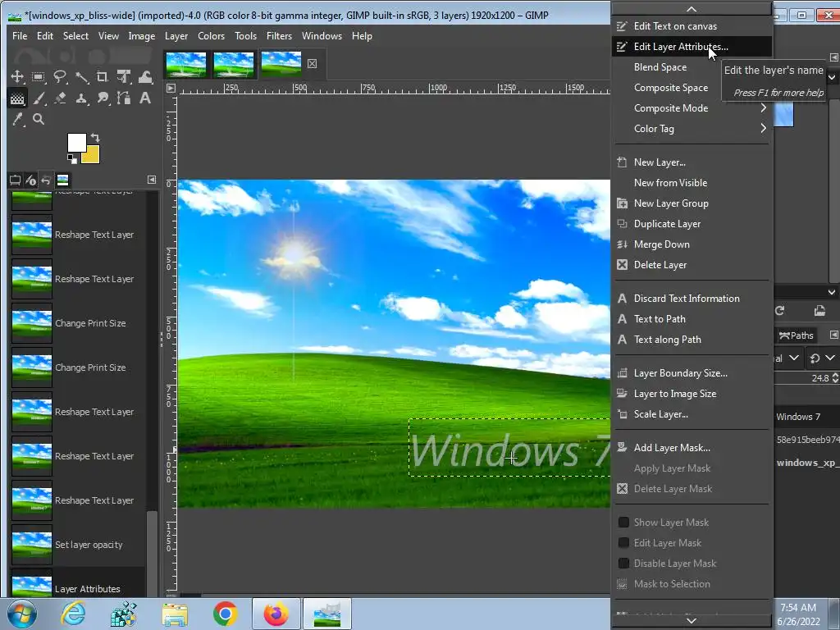This screenshot has width=840, height=630.
Task: Select 'Layer Attributes' history entry
Action: tap(78, 583)
